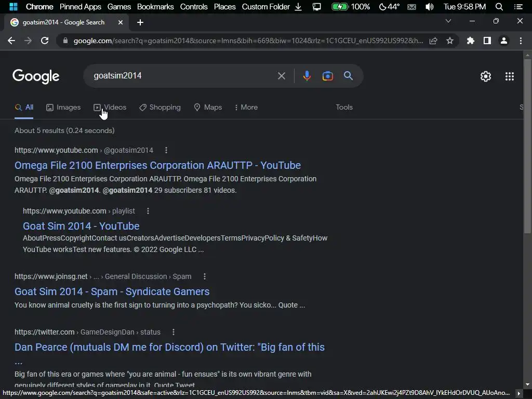
Task: Click the battery 100% indicator
Action: (x=351, y=6)
